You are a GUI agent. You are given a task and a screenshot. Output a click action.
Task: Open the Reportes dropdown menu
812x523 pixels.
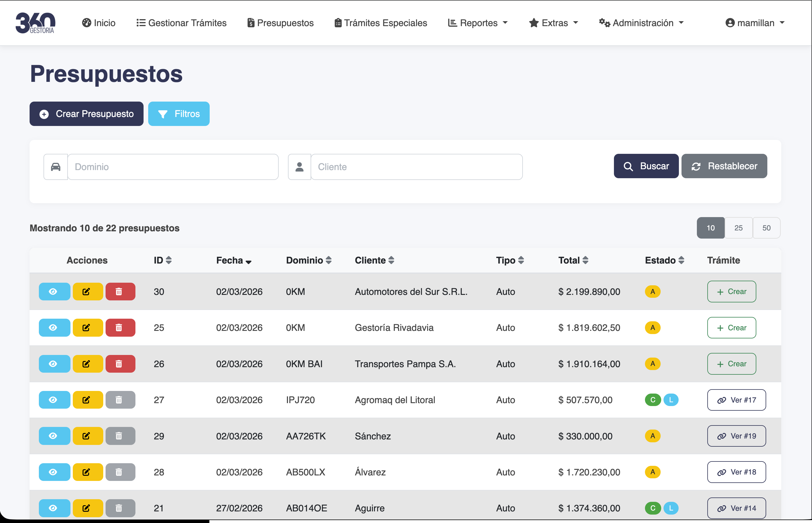tap(478, 23)
